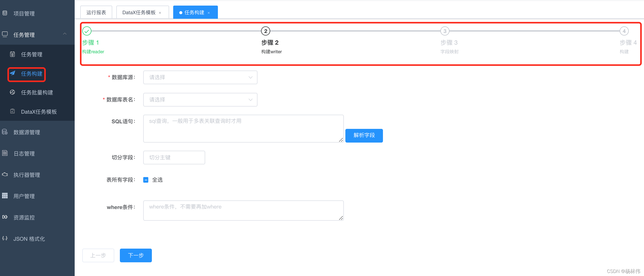Click step 3 circle in progress stepper
Image resolution: width=644 pixels, height=276 pixels.
[x=445, y=31]
